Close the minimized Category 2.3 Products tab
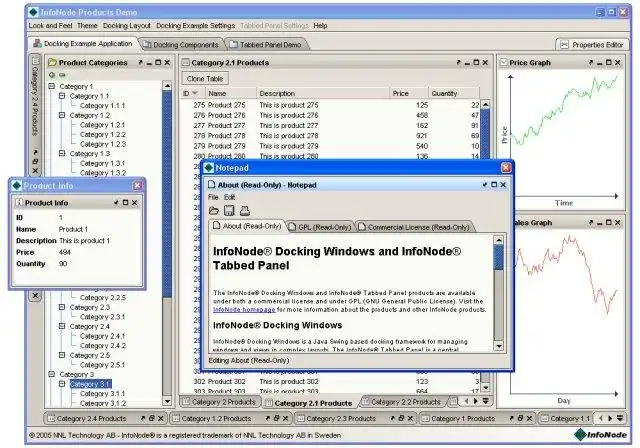Viewport: 640px width, 448px height. [410, 418]
